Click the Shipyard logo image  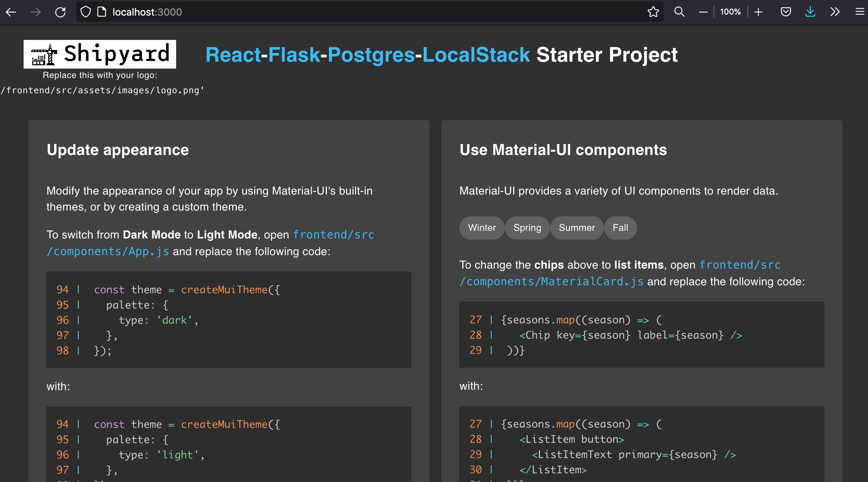[x=100, y=54]
